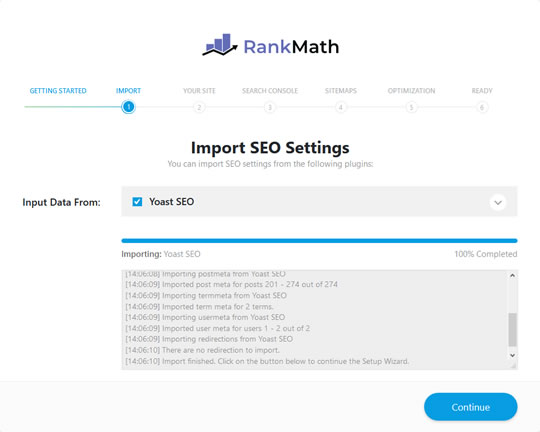This screenshot has width=540, height=432.
Task: Click the blue import progress bar
Action: 319,241
